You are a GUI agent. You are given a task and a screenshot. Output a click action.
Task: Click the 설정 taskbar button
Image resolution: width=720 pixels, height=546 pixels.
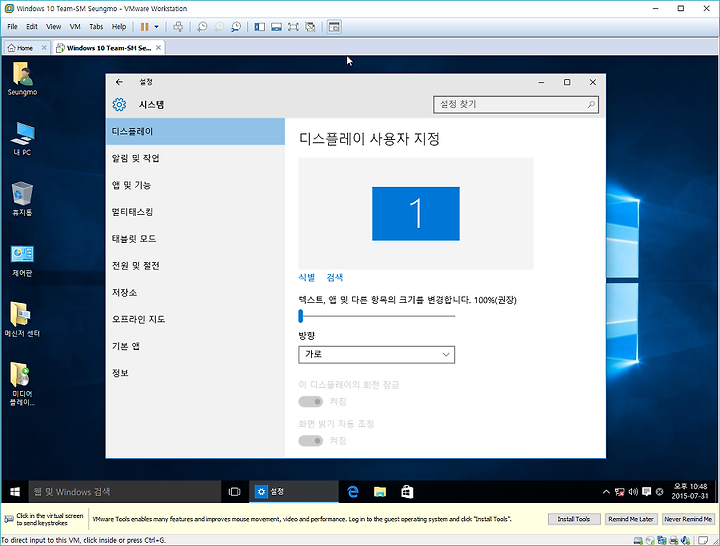coord(294,492)
